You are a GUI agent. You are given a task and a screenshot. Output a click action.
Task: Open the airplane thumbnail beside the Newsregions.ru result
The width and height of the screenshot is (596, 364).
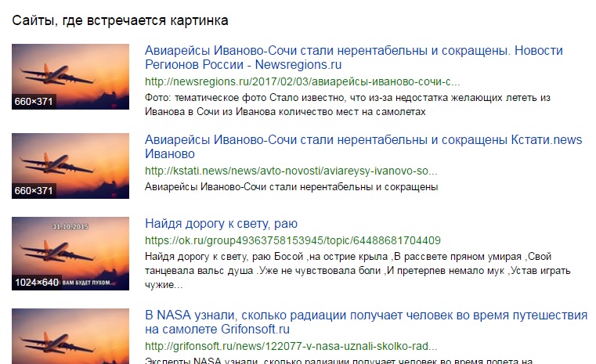click(70, 77)
